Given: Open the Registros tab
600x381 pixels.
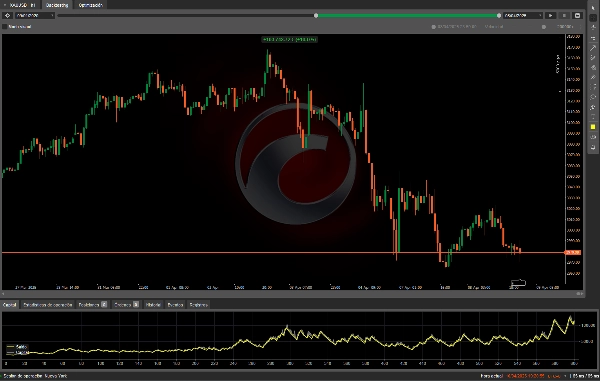Looking at the screenshot, I should 199,305.
